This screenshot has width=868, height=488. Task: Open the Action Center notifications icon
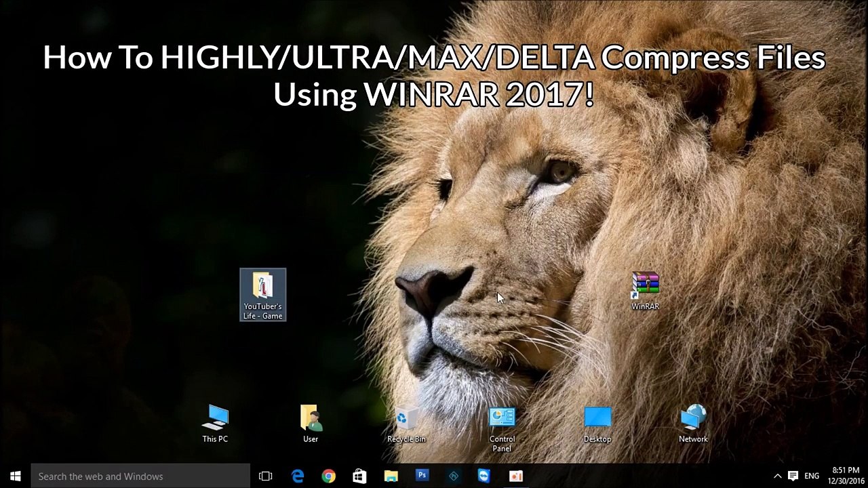pyautogui.click(x=793, y=476)
